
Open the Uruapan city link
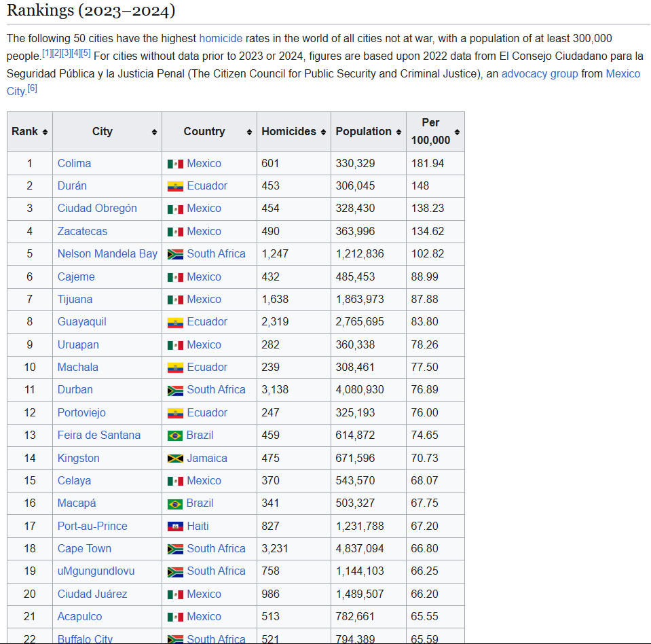point(78,345)
